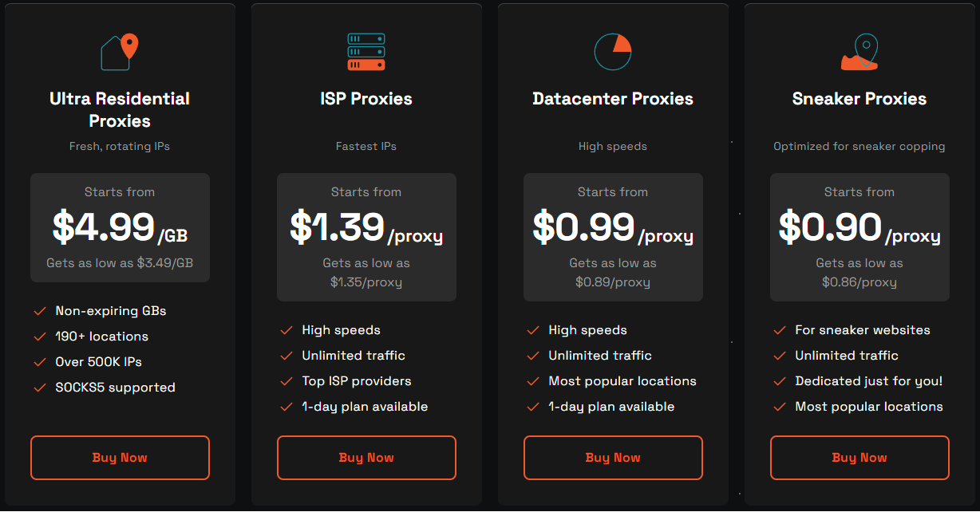Click the checkmark next to Top ISP providers

tap(286, 380)
